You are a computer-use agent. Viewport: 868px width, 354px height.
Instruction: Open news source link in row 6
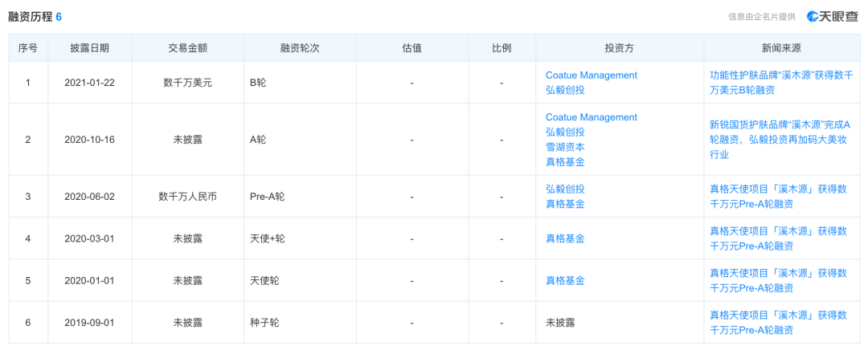coord(778,323)
